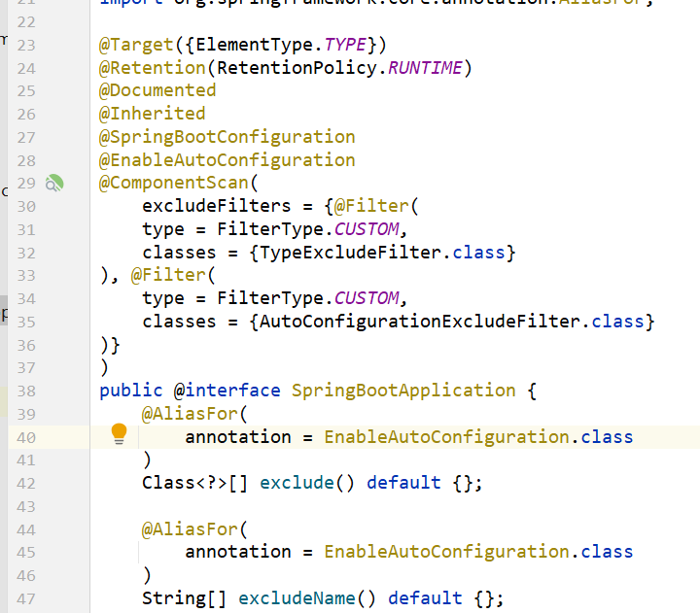Image resolution: width=700 pixels, height=613 pixels.
Task: Click the @SpringBootConfiguration annotation
Action: pyautogui.click(x=227, y=137)
